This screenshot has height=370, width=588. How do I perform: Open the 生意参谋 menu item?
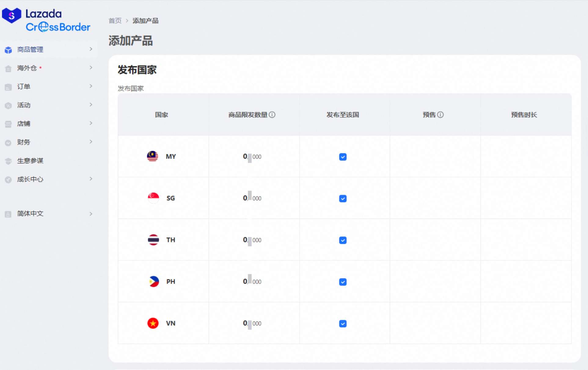click(30, 161)
